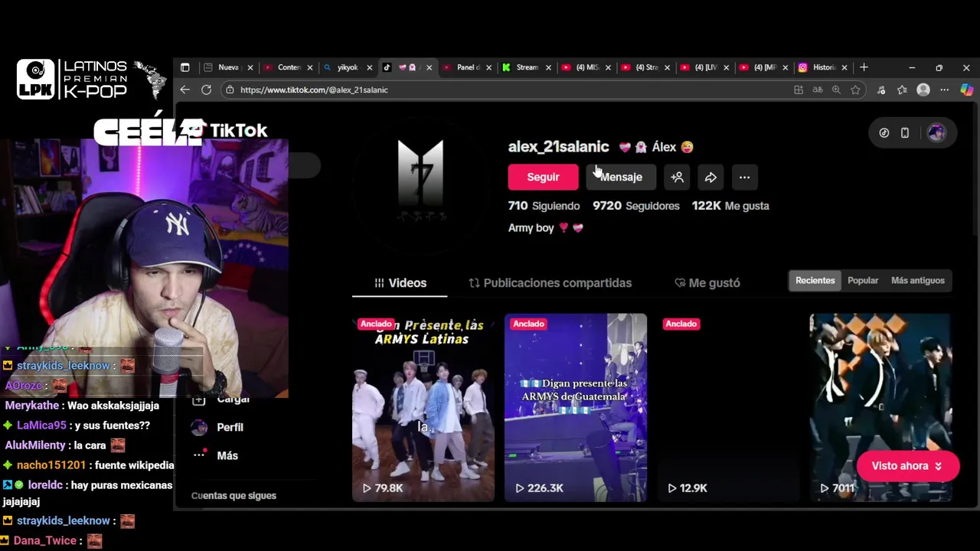Sort videos by Recientes
980x551 pixels.
pyautogui.click(x=815, y=281)
